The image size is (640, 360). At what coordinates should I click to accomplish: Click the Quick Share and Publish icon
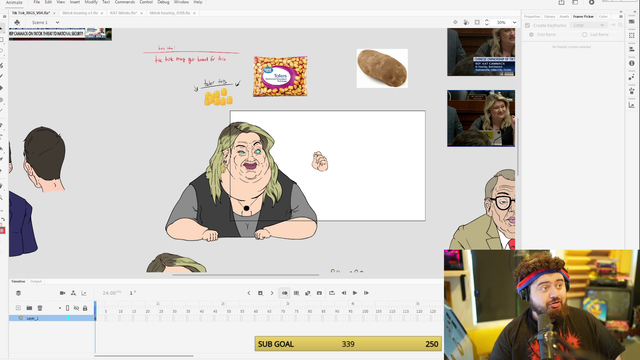[x=562, y=2]
